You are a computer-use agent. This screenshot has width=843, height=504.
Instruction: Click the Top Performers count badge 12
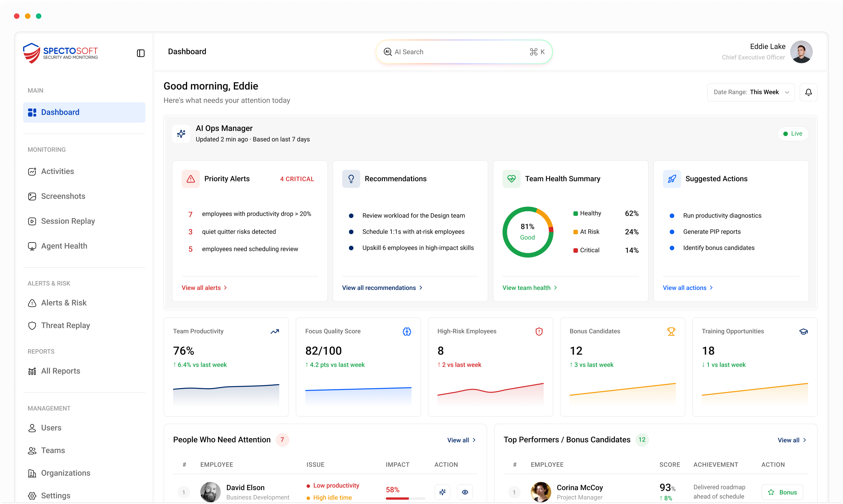coord(642,440)
